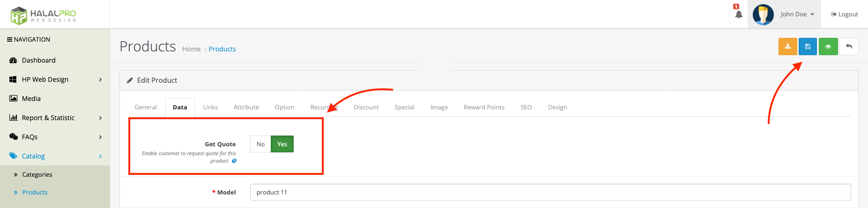Click the Logout link

[x=844, y=14]
